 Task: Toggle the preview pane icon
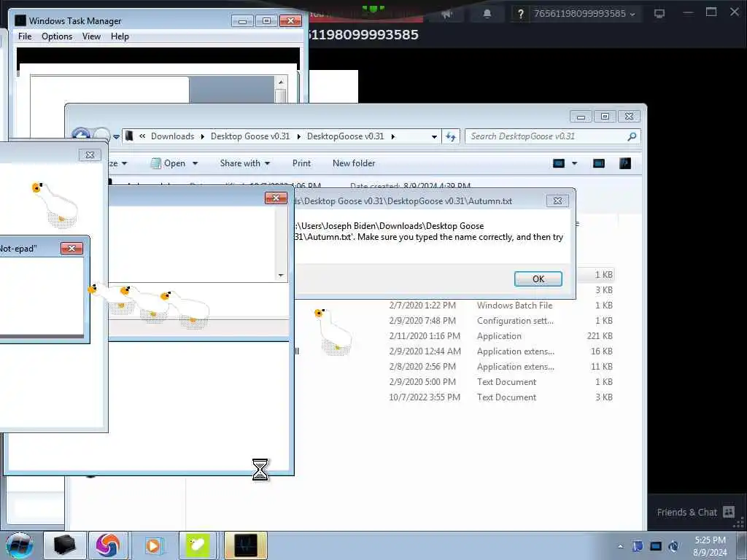[599, 164]
